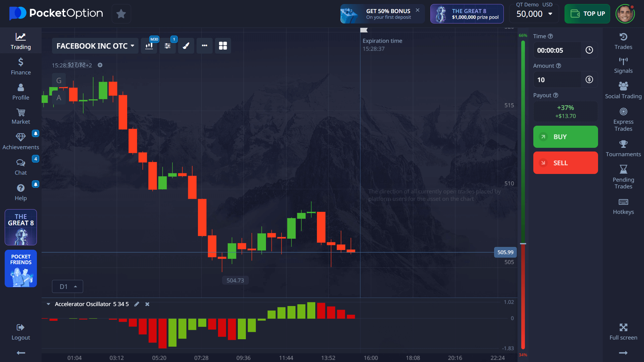Collapse Accelerator Oscillator panel arrow
The image size is (644, 362).
point(48,304)
